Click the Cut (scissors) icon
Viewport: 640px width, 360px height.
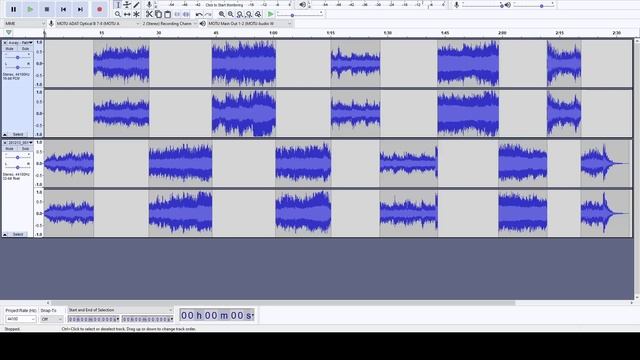[x=149, y=14]
